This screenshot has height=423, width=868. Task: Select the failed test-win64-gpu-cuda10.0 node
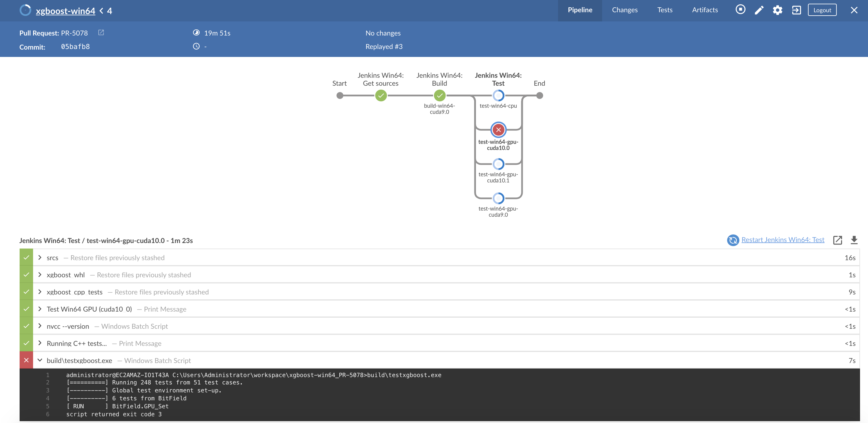(498, 130)
